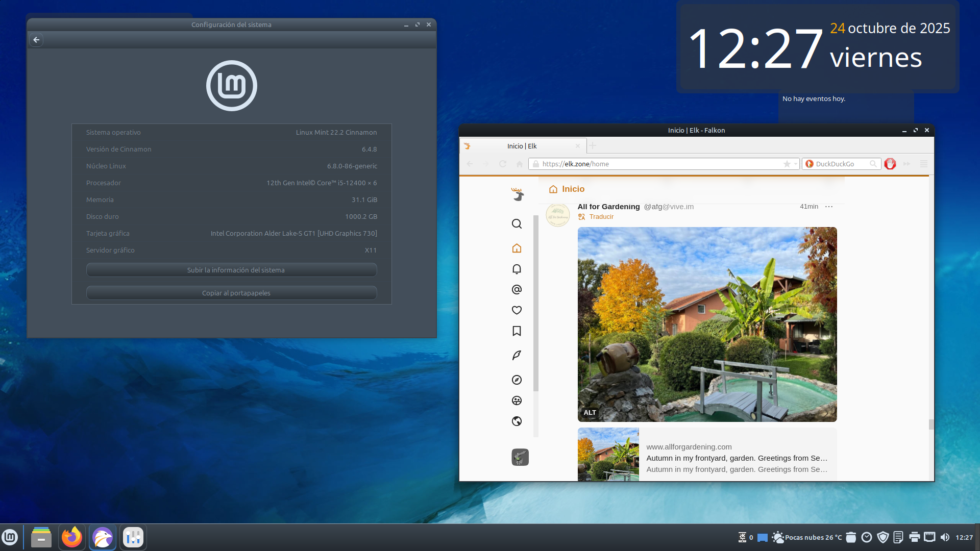Open Falkon main hamburger menu
The width and height of the screenshot is (980, 551).
923,164
